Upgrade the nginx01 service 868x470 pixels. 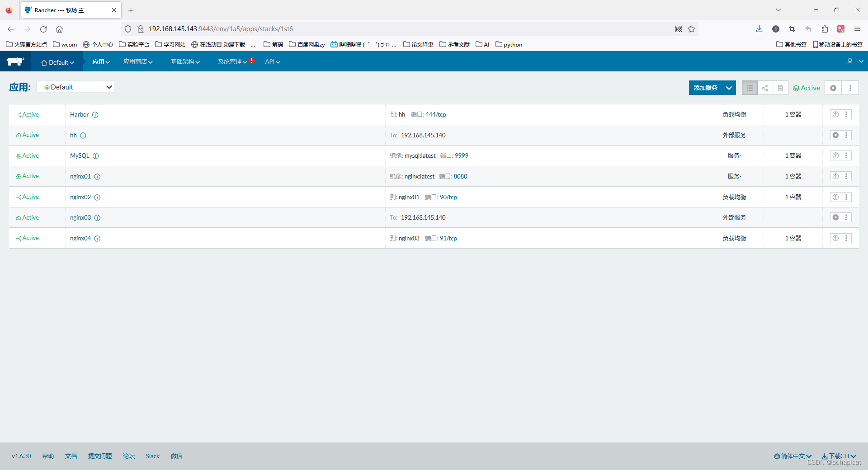[835, 176]
